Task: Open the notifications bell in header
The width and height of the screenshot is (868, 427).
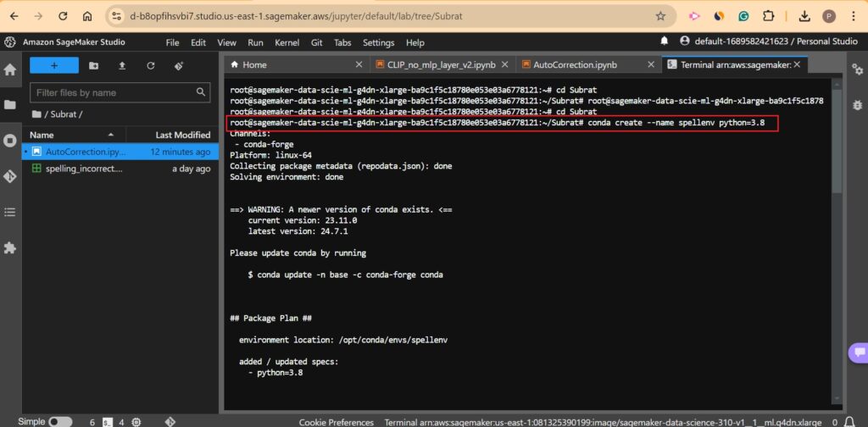Action: click(665, 42)
